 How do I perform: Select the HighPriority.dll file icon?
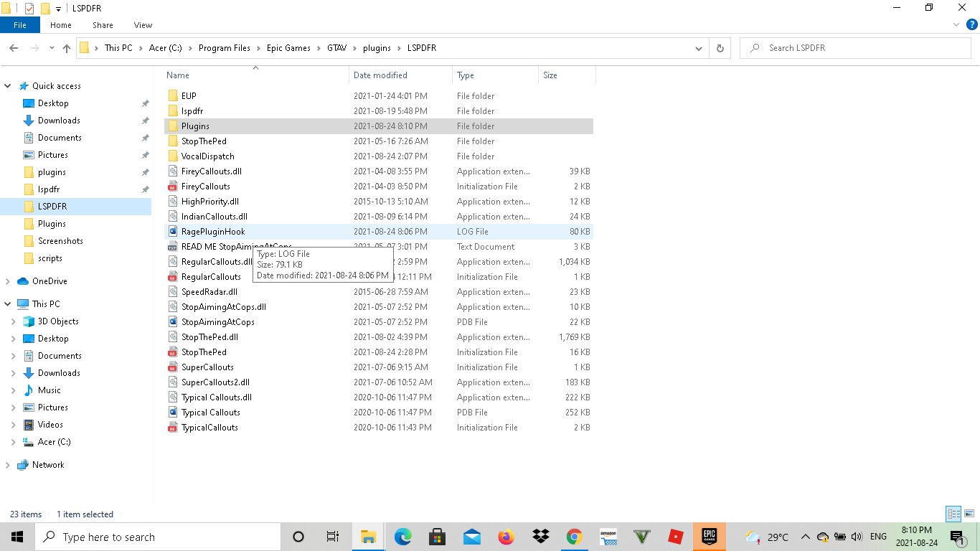[173, 202]
